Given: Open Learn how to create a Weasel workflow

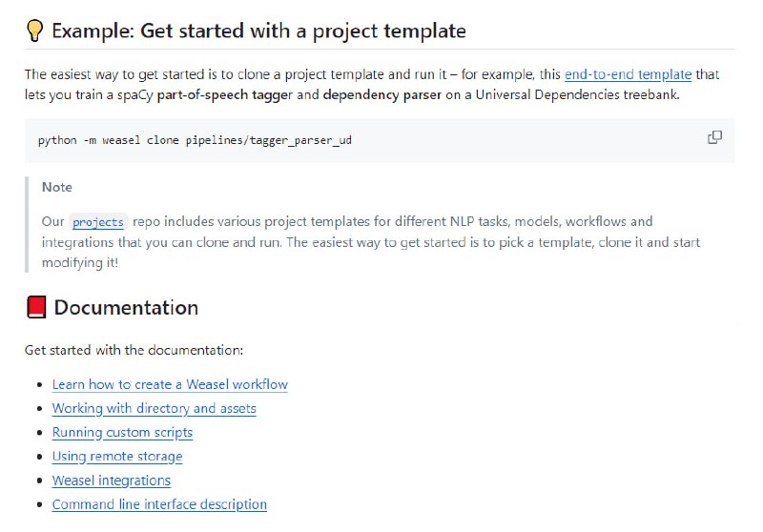Looking at the screenshot, I should (170, 384).
